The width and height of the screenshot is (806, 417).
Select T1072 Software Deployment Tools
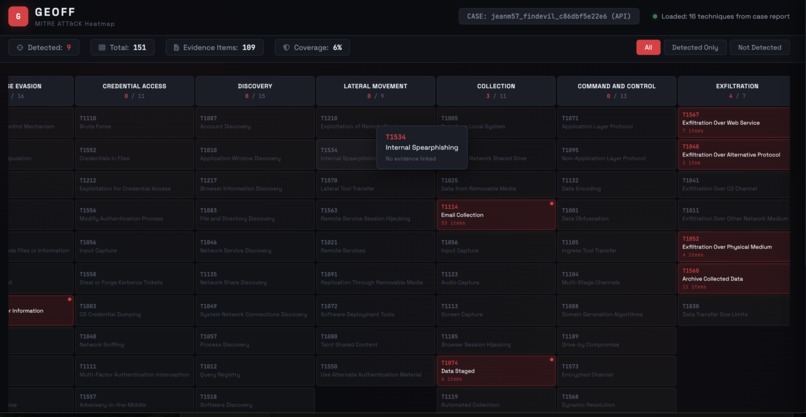pos(376,310)
